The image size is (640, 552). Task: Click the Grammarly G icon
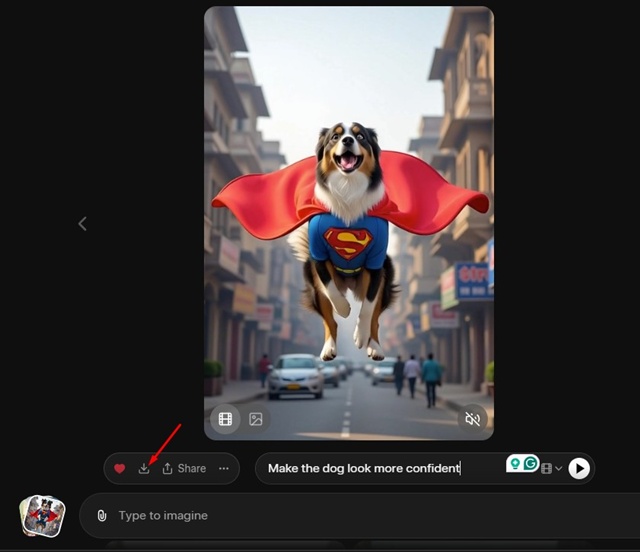tap(531, 462)
